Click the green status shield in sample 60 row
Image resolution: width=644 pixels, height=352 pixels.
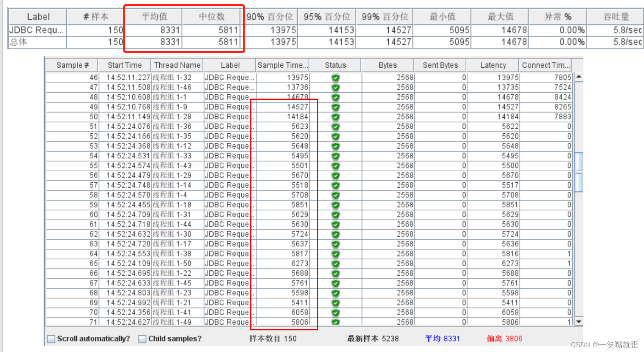tap(336, 215)
